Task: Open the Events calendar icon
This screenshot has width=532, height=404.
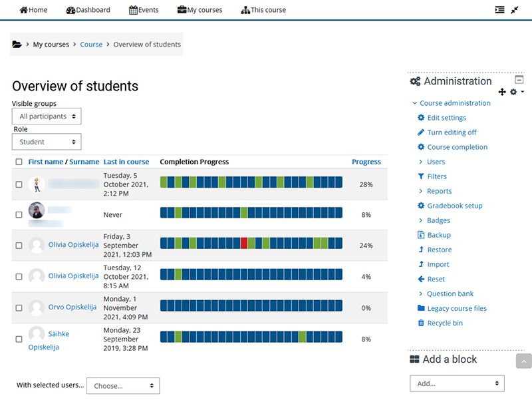Action: 132,10
